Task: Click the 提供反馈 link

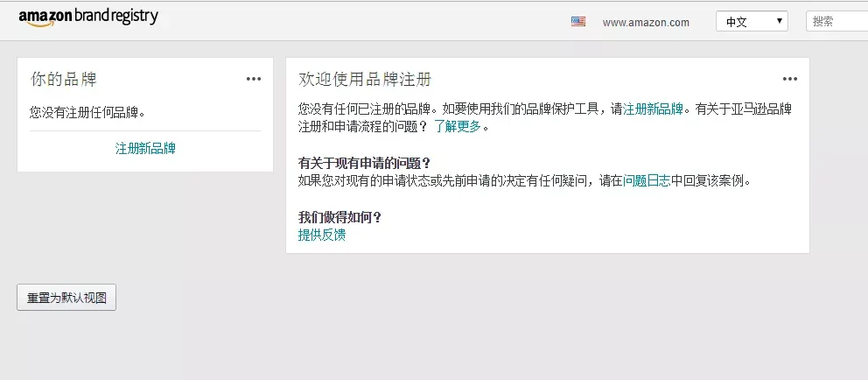Action: (322, 235)
